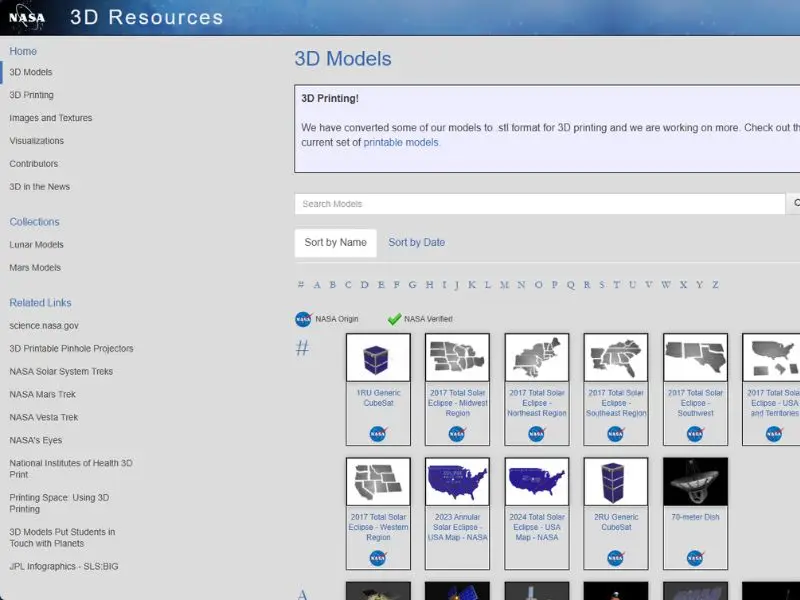Jump to letter S in alphabet index

click(602, 285)
